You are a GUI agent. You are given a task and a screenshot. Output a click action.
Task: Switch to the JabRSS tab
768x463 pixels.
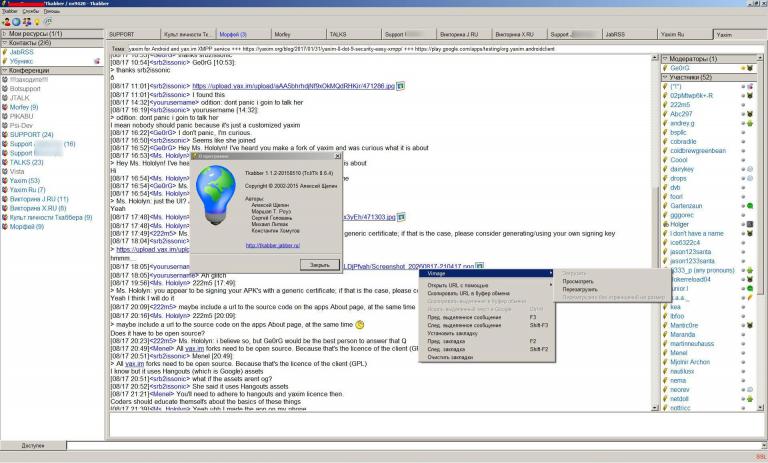629,34
